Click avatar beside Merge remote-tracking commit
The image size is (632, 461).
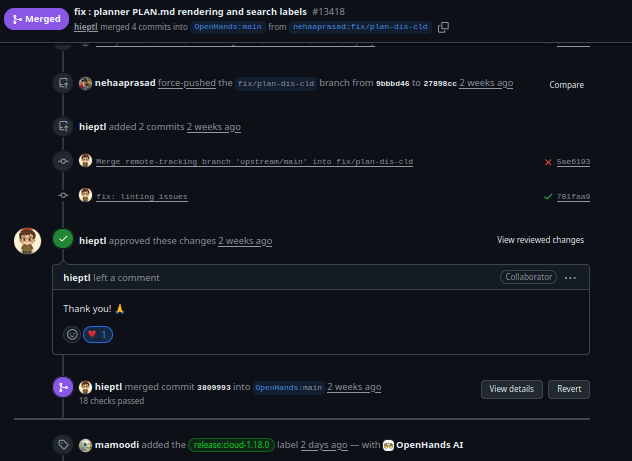pos(85,161)
